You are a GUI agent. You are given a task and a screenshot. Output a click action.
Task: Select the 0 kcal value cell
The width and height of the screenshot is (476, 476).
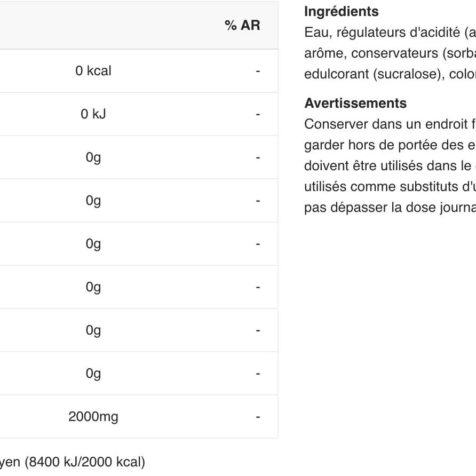click(93, 71)
